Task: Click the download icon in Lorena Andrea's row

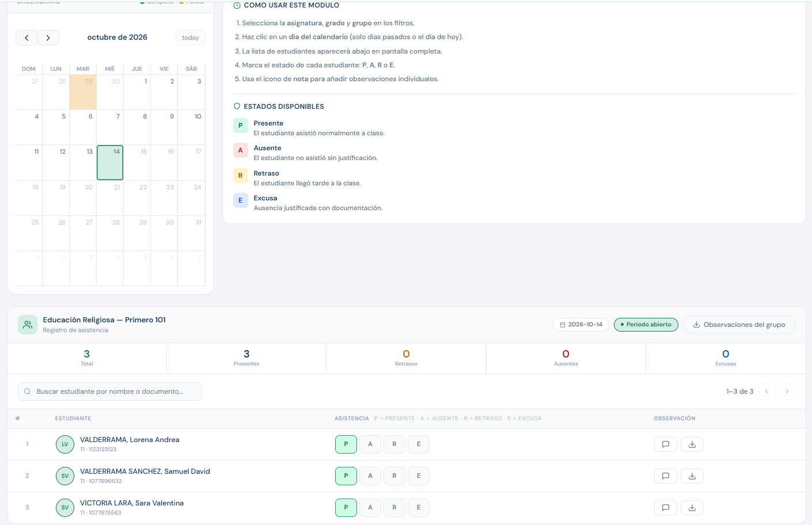Action: (x=692, y=444)
